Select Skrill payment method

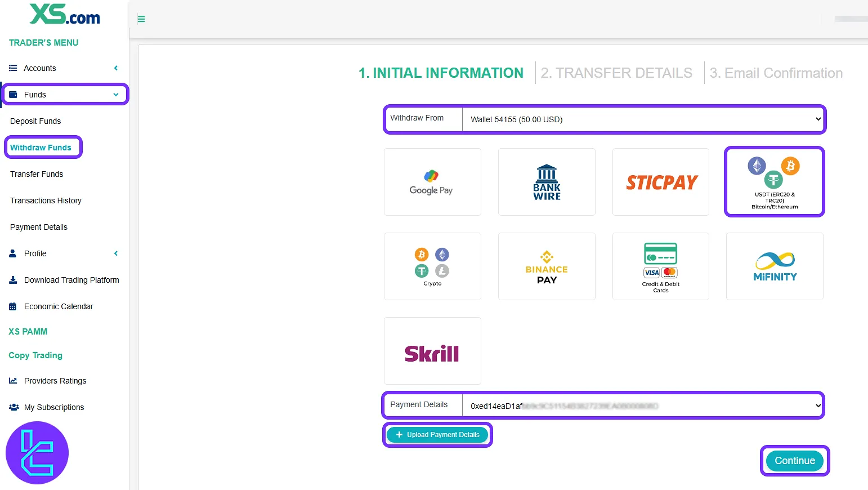[x=432, y=351]
